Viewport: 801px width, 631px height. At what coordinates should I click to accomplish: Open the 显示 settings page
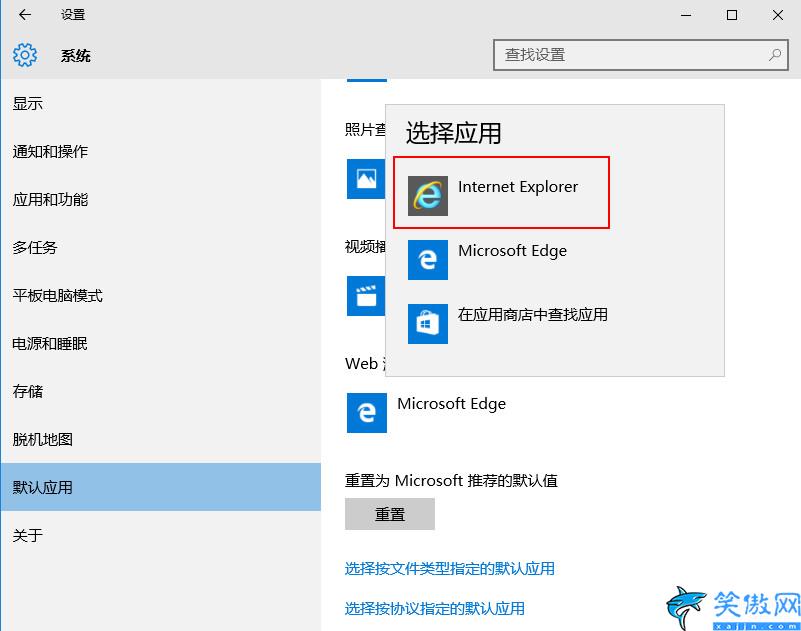coord(160,104)
